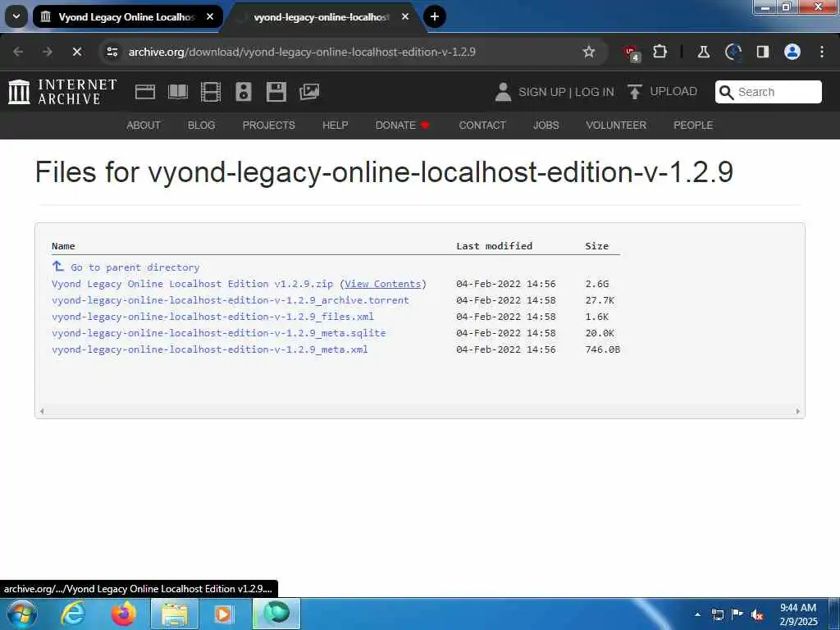Open the _meta.sqlite file link
The image size is (840, 630).
(x=218, y=333)
